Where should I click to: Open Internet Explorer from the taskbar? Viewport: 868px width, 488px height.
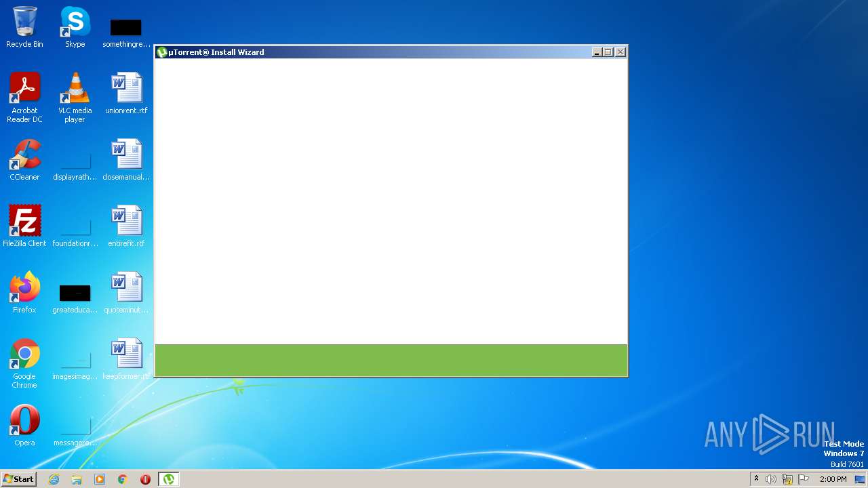click(54, 479)
